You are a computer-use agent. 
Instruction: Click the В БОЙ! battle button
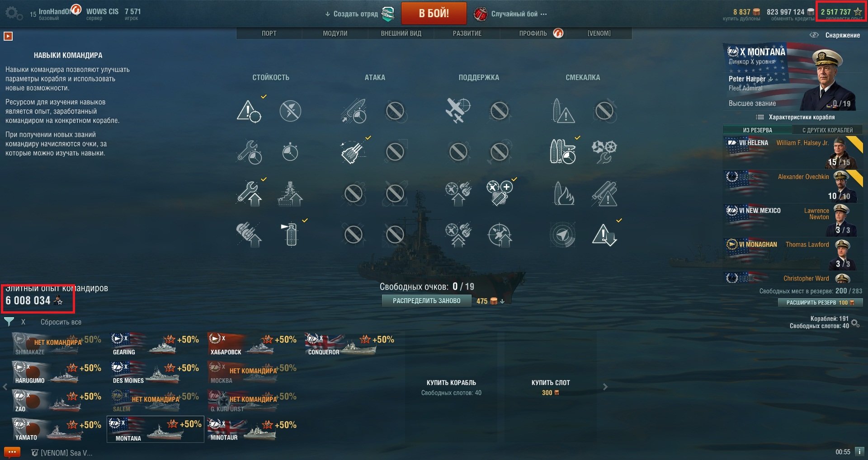pos(434,14)
